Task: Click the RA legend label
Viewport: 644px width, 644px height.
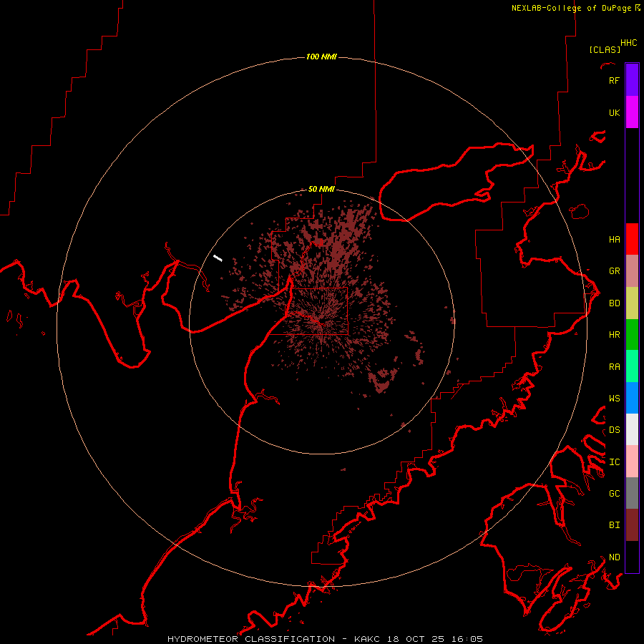Action: tap(614, 366)
